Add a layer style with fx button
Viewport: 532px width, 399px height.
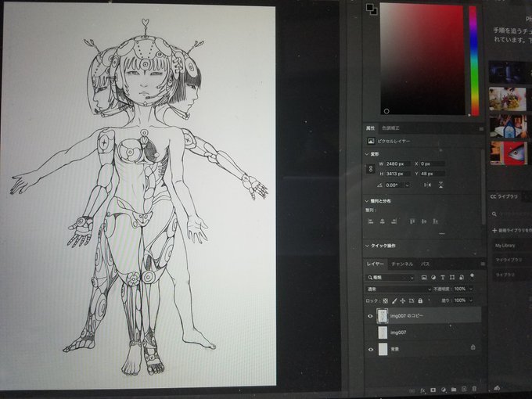coord(422,390)
